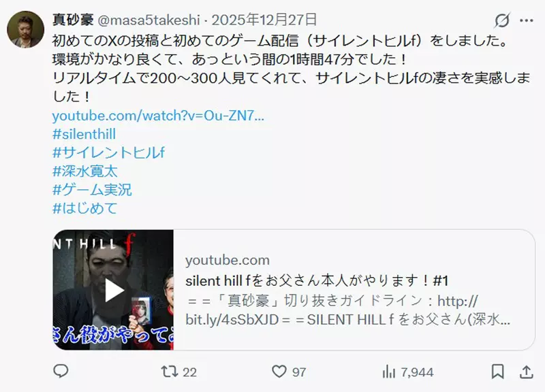
Task: Open the #深水寛太 hashtag
Action: pos(85,171)
